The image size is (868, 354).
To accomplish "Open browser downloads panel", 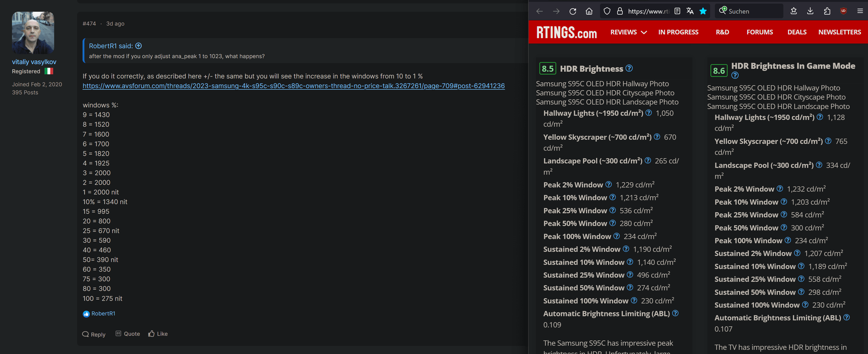I will point(810,11).
